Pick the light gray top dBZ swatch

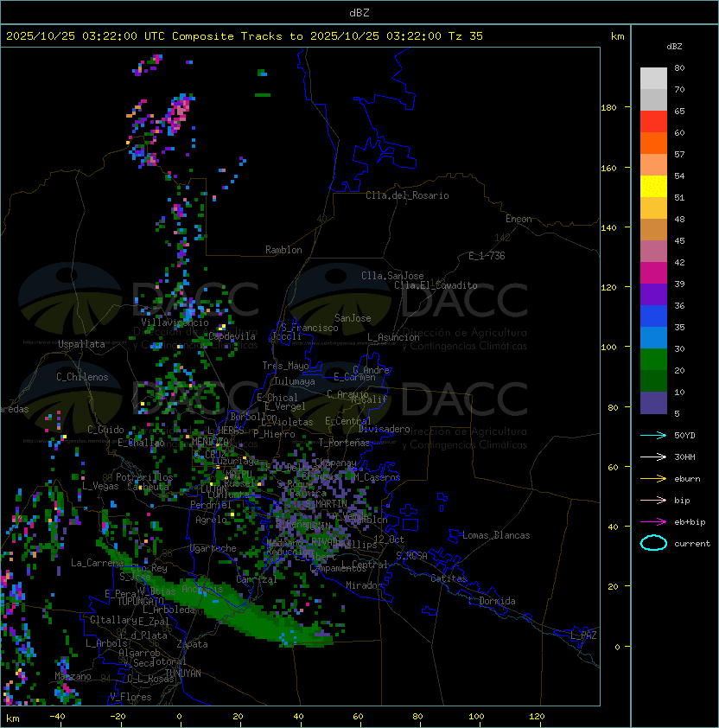(x=653, y=79)
